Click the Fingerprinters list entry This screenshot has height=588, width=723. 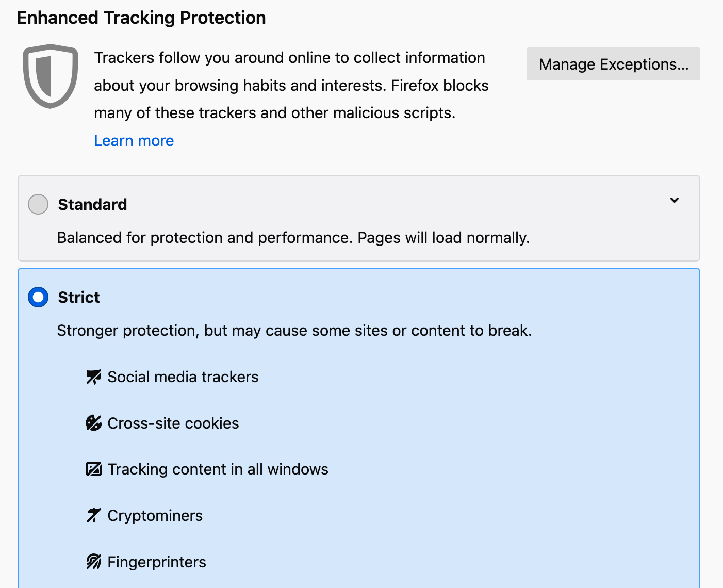click(156, 562)
